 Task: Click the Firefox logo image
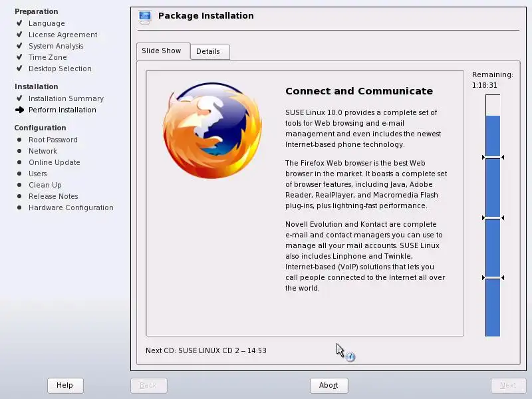point(212,130)
